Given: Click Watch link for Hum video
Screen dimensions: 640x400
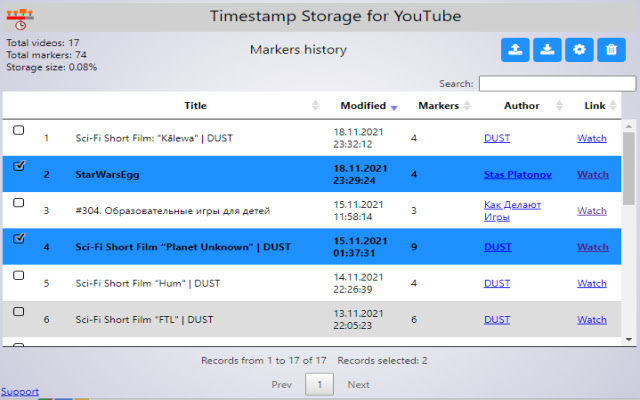Looking at the screenshot, I should pyautogui.click(x=592, y=283).
